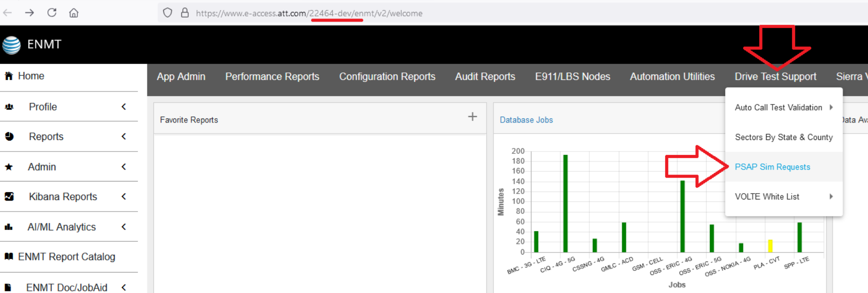868x293 pixels.
Task: Open the Database Jobs link
Action: [526, 120]
